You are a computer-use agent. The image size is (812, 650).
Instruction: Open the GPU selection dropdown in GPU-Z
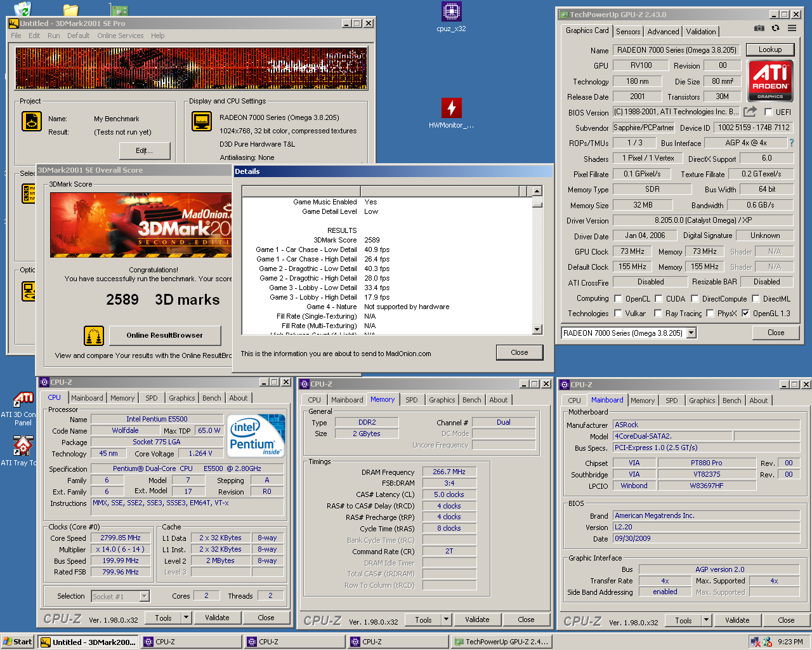[x=691, y=333]
